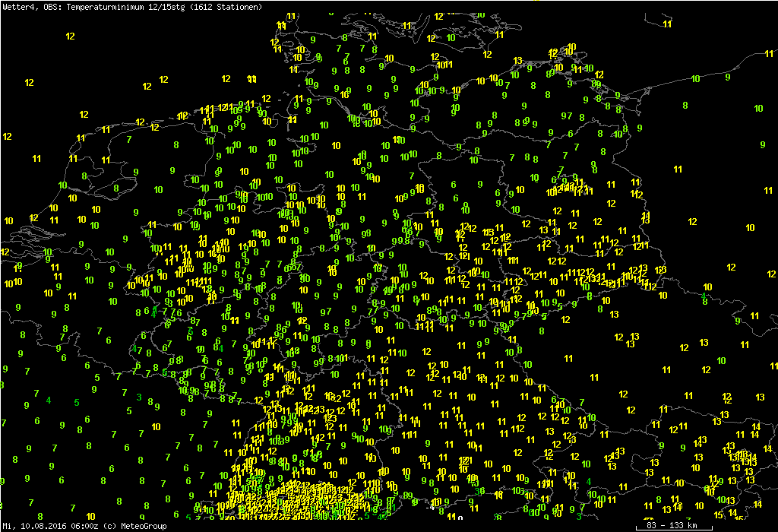Select dark green "4" beside the dark green "5"
778x532 pixels.
[49, 401]
